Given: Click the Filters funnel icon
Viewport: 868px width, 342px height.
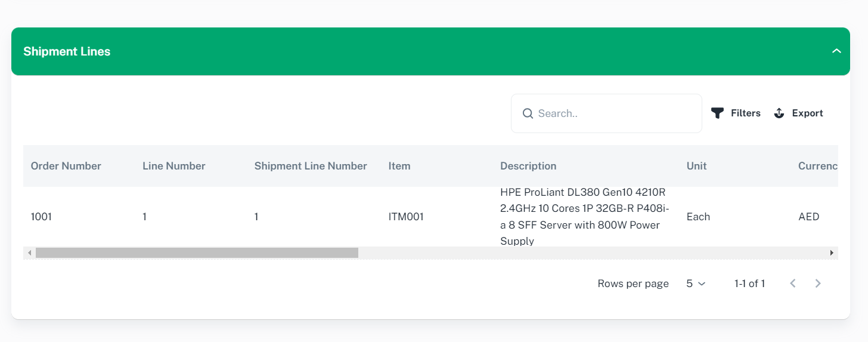Looking at the screenshot, I should 717,113.
